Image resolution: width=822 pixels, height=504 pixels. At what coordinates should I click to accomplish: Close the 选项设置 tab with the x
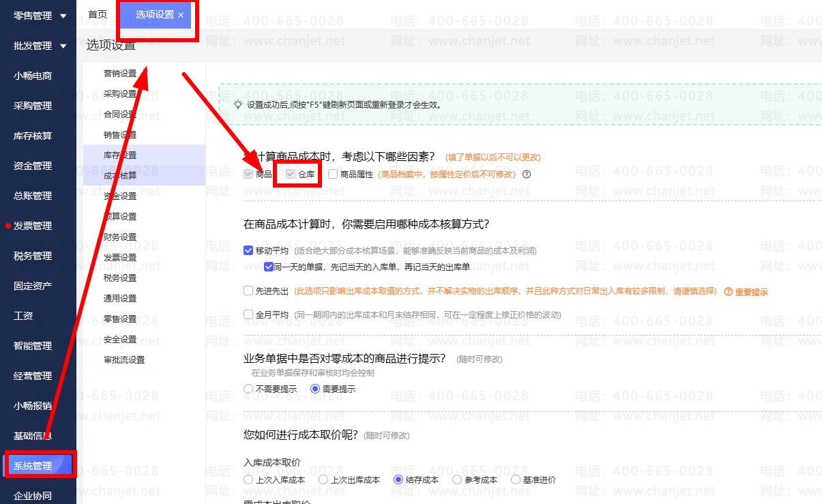[x=181, y=15]
